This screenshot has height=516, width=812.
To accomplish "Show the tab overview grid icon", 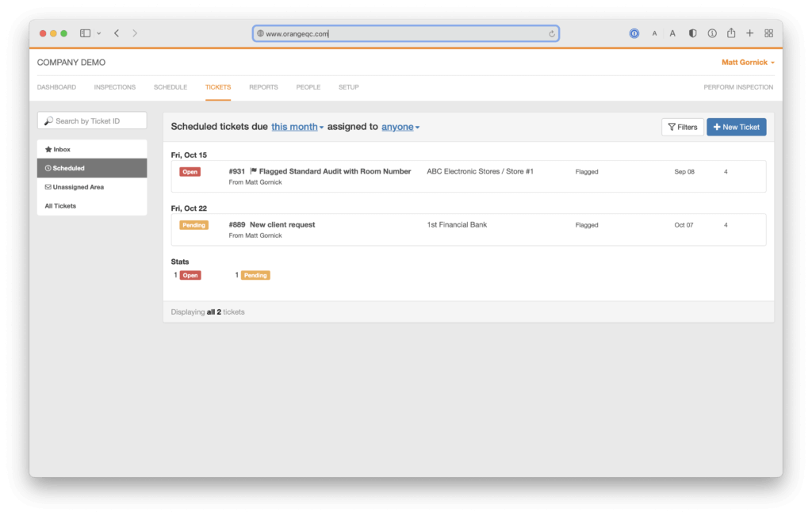I will 768,33.
